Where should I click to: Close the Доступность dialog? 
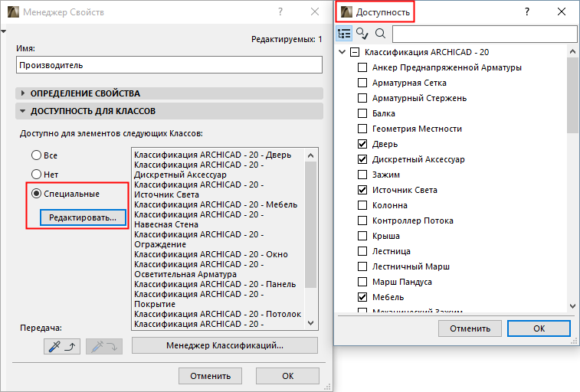[562, 11]
